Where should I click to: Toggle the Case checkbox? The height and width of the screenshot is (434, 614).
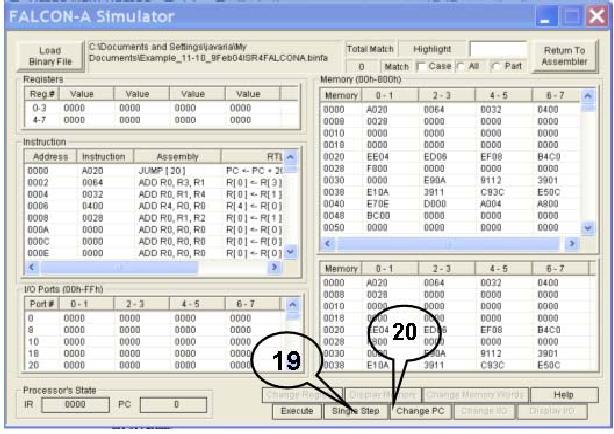[x=421, y=67]
